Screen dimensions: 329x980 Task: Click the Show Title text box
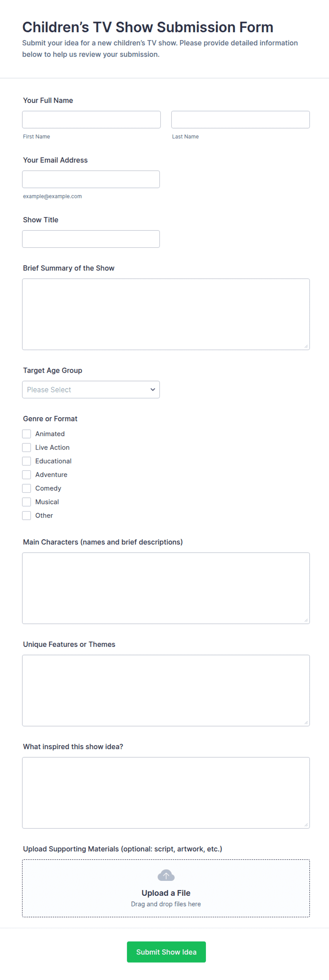point(91,239)
